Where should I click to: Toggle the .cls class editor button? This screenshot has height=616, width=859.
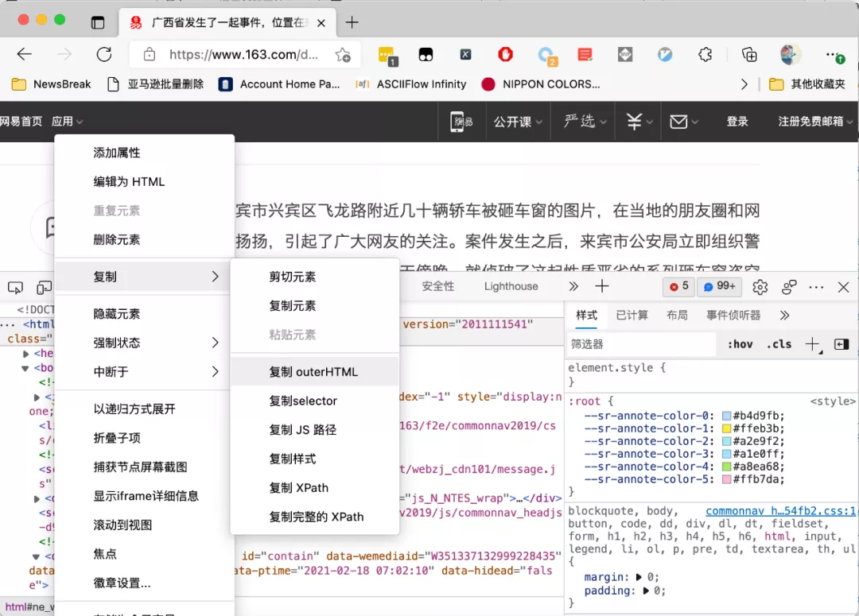779,344
